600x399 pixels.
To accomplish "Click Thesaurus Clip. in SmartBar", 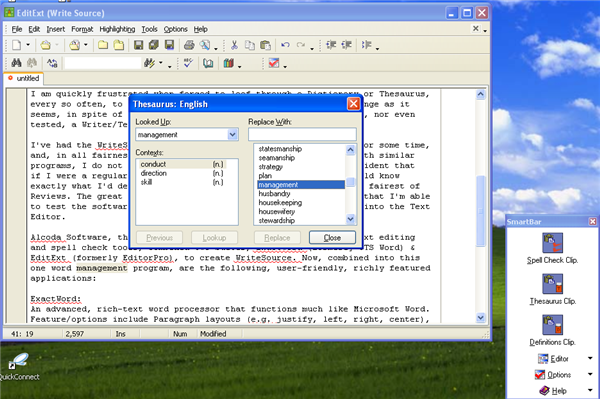I will (x=553, y=290).
